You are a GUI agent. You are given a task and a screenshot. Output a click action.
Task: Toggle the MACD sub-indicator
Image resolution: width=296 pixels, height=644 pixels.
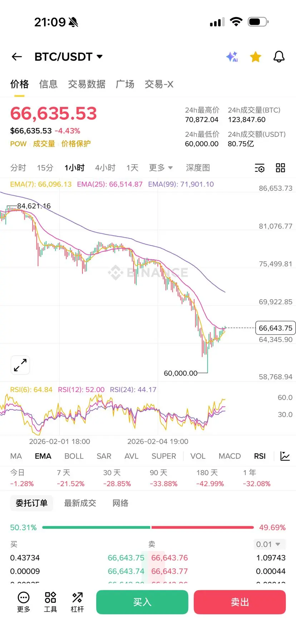click(230, 456)
